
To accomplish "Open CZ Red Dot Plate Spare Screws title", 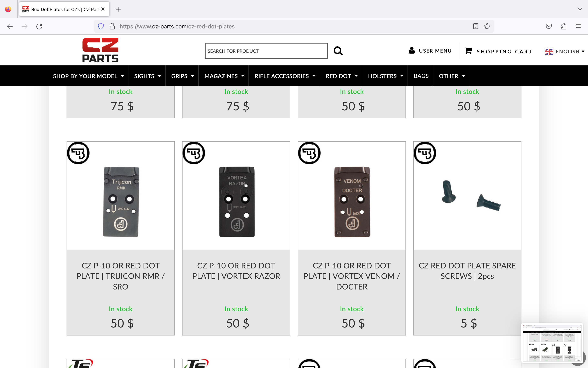I will tap(467, 271).
